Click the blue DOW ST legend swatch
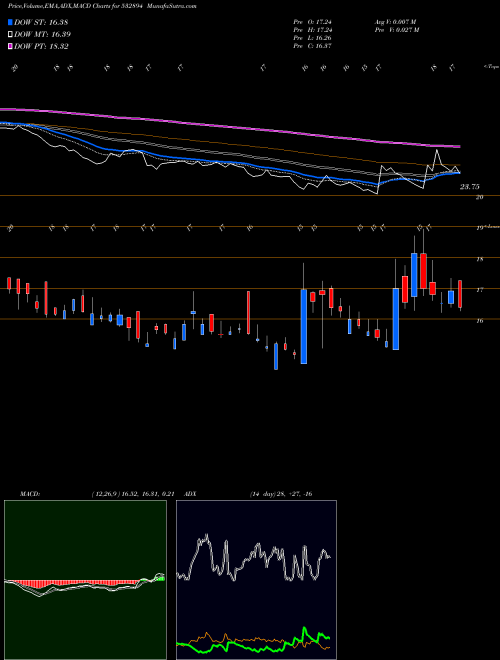This screenshot has width=500, height=660. (11, 22)
